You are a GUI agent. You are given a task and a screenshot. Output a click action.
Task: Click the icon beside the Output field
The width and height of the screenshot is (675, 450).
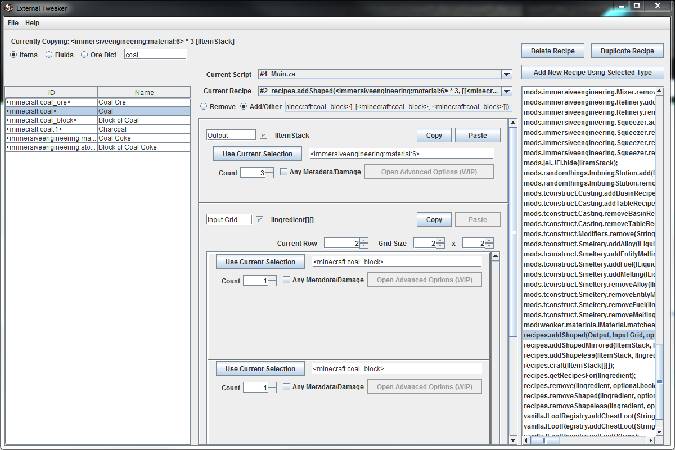264,134
